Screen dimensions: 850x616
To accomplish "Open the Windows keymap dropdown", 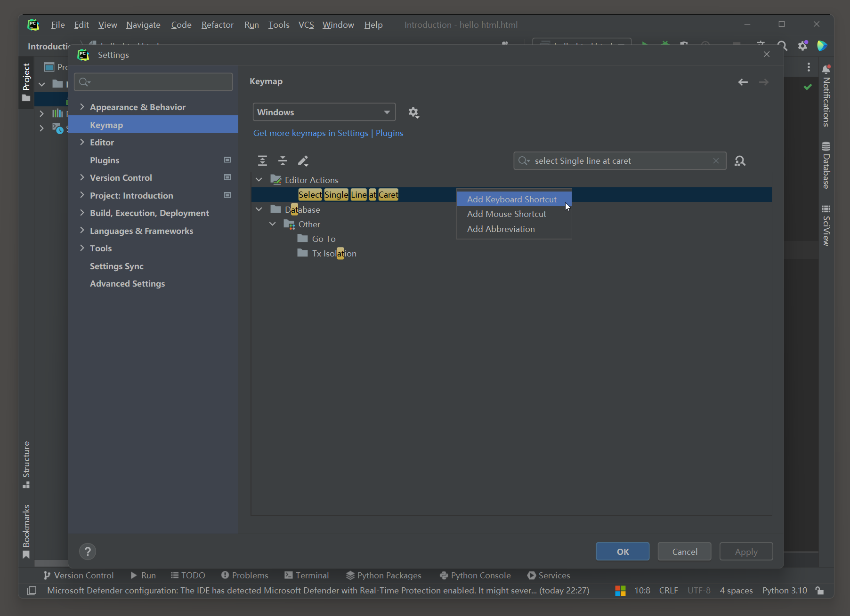I will pyautogui.click(x=324, y=112).
